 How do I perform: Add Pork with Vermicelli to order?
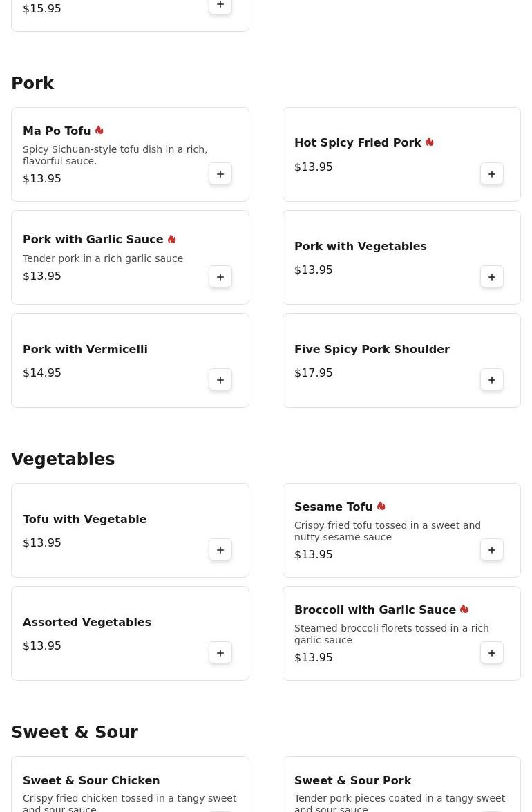tap(220, 380)
